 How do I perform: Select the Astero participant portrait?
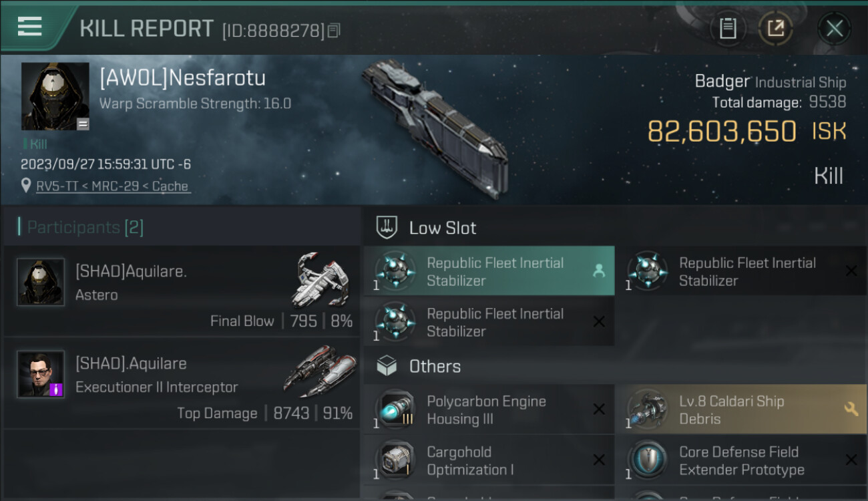pyautogui.click(x=41, y=282)
